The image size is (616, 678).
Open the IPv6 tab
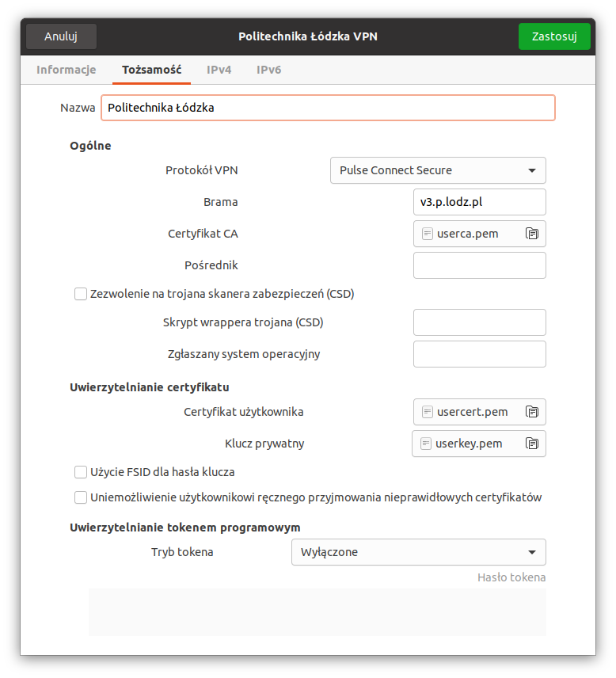click(x=269, y=70)
